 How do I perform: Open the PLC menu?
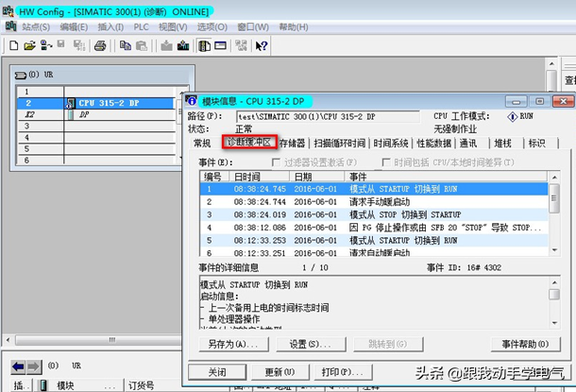pyautogui.click(x=141, y=26)
